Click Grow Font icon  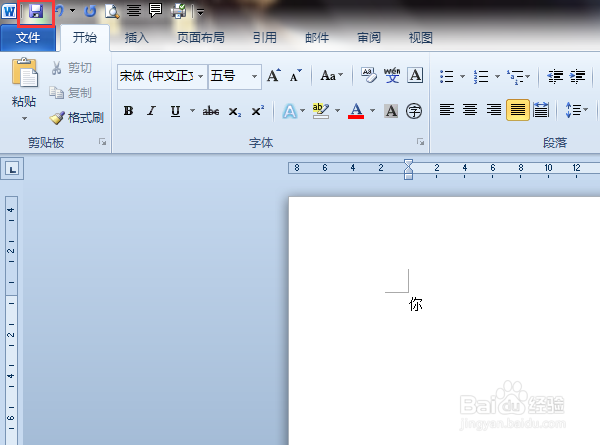pos(274,76)
